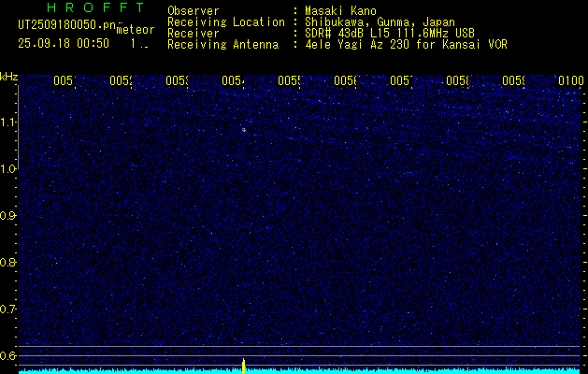This screenshot has width=588, height=374.
Task: Click the 'Receiving Antenna' label
Action: pyautogui.click(x=223, y=45)
